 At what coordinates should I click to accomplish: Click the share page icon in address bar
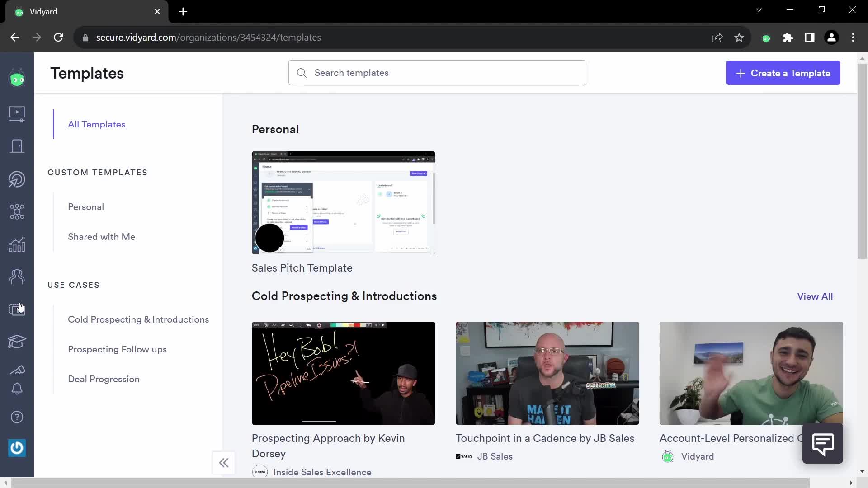(x=717, y=38)
